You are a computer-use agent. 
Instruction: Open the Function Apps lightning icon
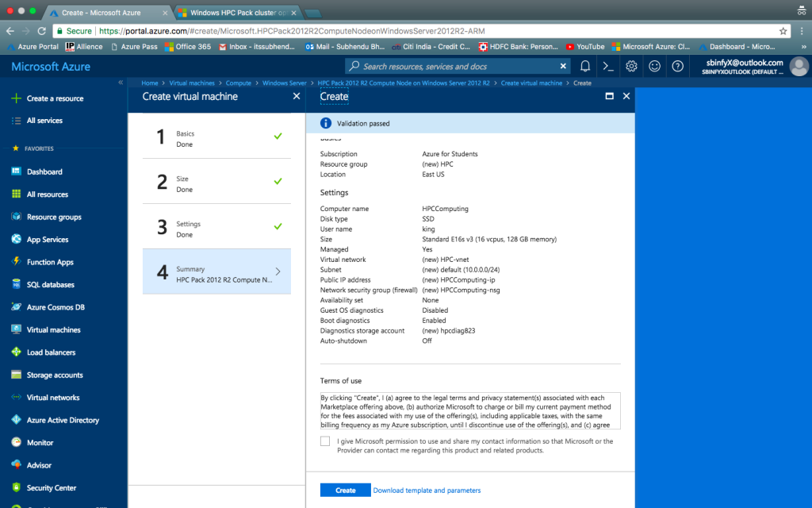coord(16,261)
